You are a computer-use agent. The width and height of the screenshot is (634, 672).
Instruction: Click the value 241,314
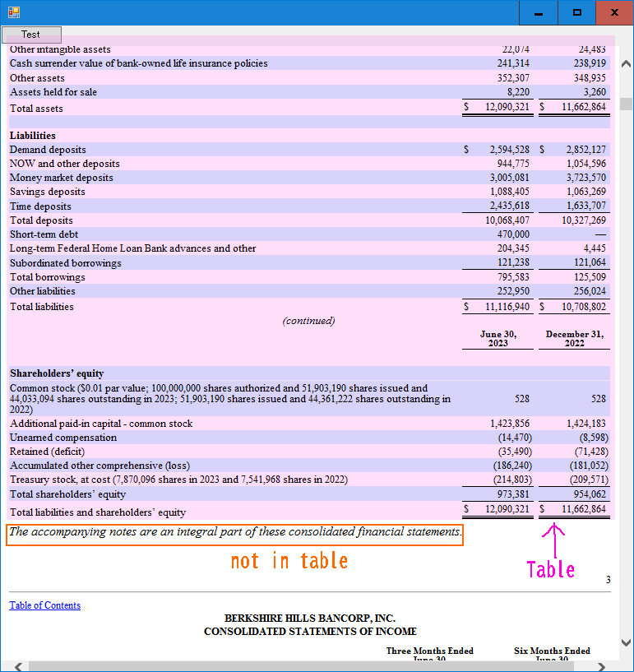[513, 63]
